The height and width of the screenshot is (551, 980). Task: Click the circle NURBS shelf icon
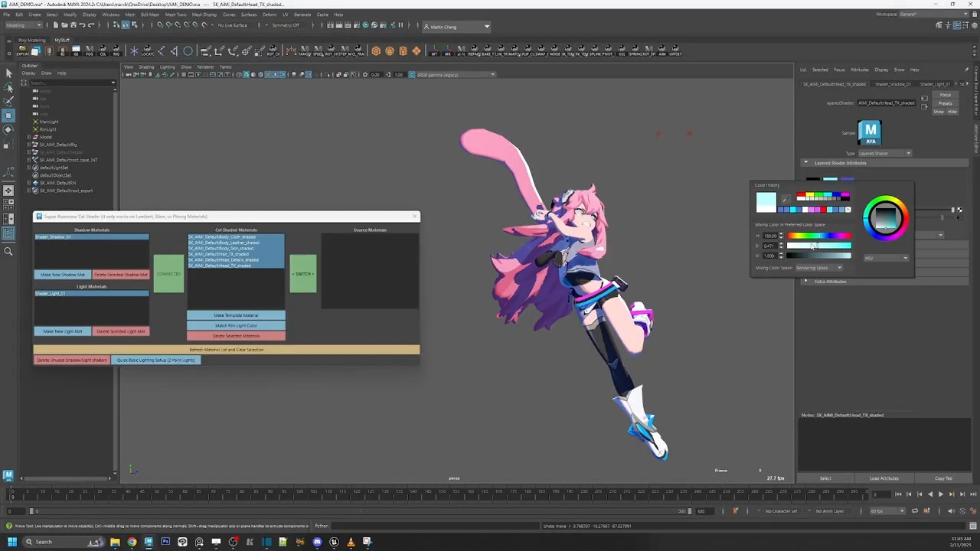click(188, 51)
